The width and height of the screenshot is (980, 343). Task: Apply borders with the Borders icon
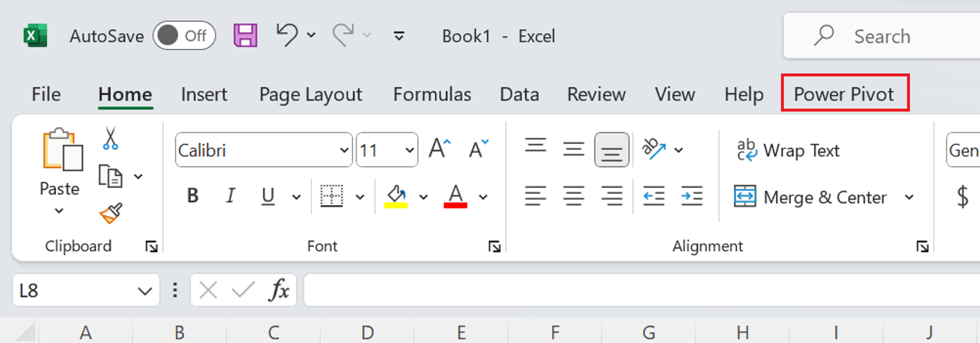(331, 196)
